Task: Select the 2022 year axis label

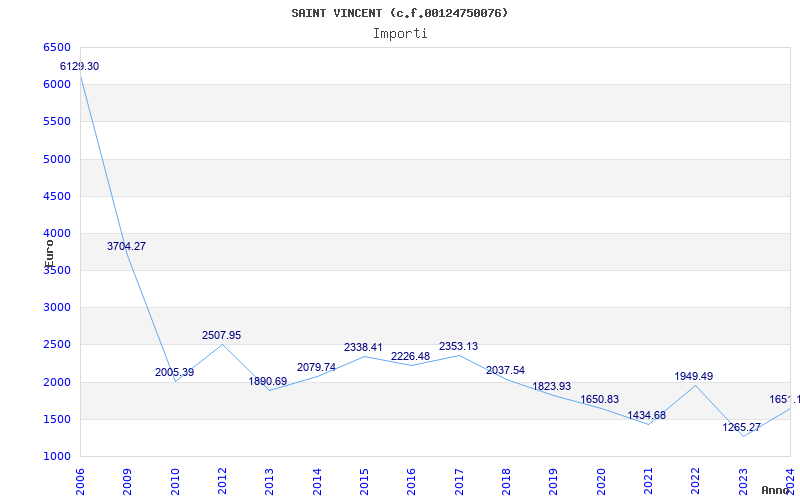Action: tap(695, 482)
